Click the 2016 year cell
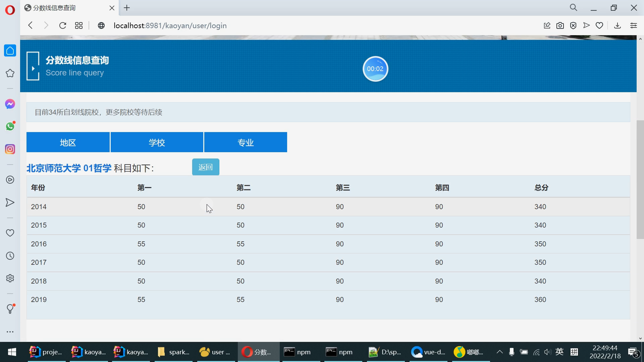 point(39,244)
